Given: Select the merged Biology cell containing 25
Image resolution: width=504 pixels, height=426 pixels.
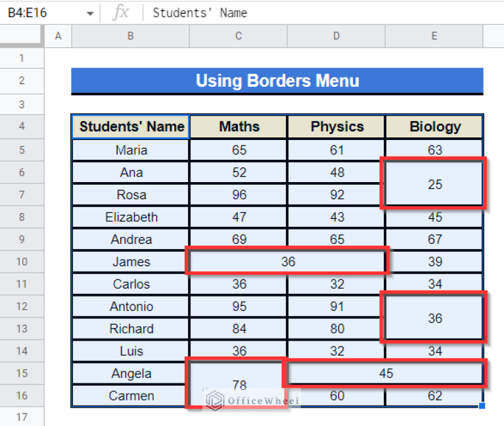Looking at the screenshot, I should pyautogui.click(x=434, y=184).
